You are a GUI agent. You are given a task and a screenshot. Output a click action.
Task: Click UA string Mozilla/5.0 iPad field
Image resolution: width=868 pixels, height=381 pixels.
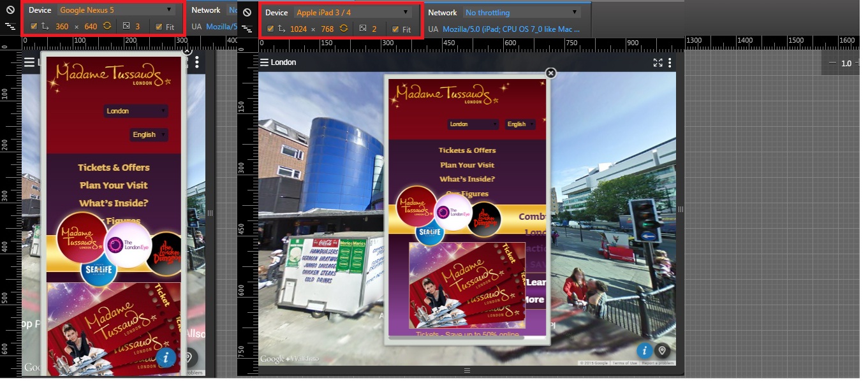[x=511, y=29]
